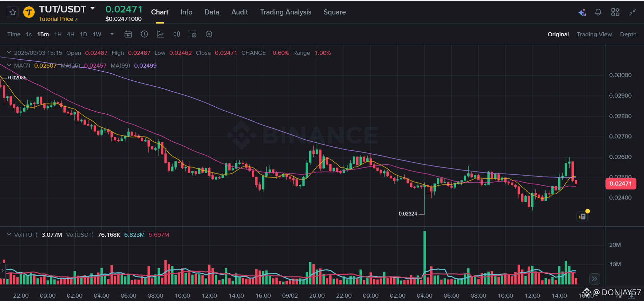Switch to the Trading Analysis tab
Viewport: 644px width, 301px height.
coord(286,12)
